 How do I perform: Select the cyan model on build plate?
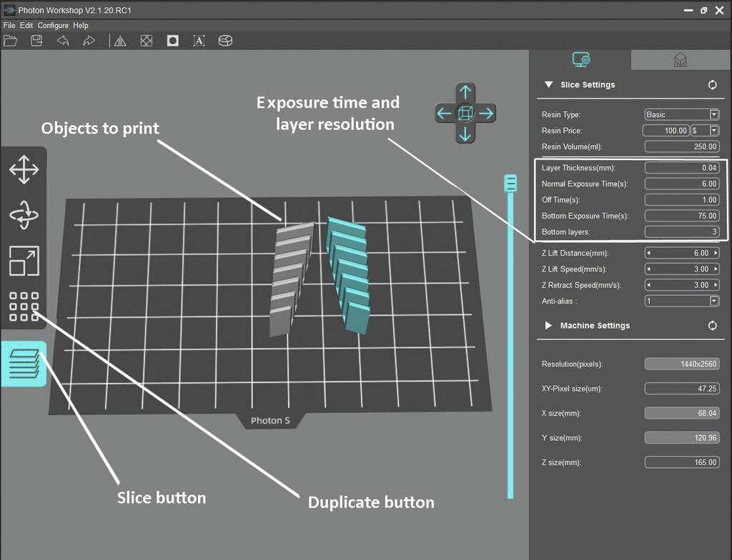(350, 275)
